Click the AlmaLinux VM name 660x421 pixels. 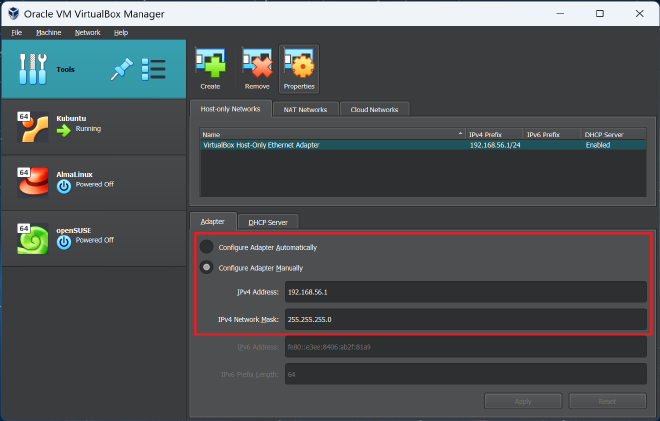(x=75, y=174)
